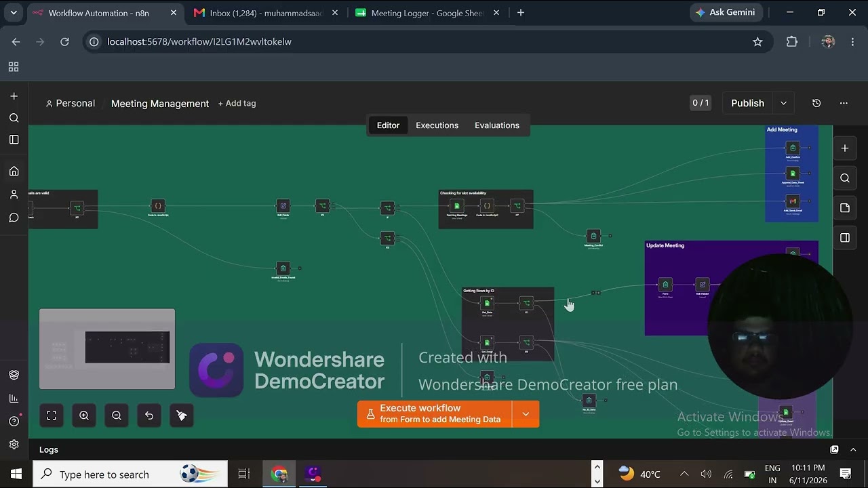The height and width of the screenshot is (488, 868).
Task: Open Chrome from the taskbar
Action: pyautogui.click(x=279, y=474)
